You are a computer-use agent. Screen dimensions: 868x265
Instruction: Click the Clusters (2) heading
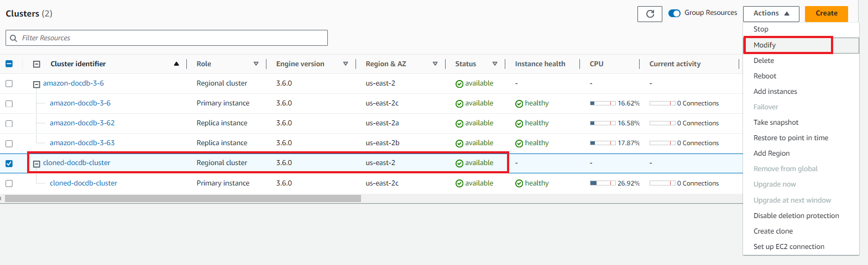pyautogui.click(x=29, y=13)
